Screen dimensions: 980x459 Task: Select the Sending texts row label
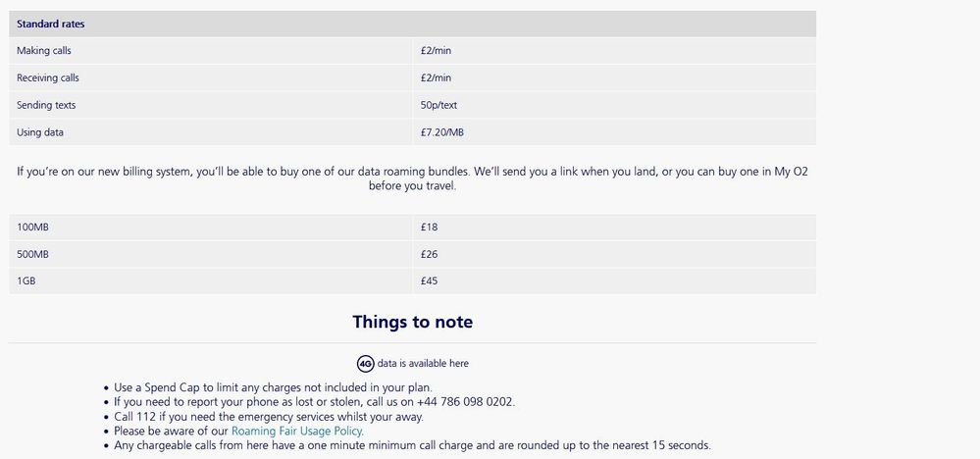point(46,105)
